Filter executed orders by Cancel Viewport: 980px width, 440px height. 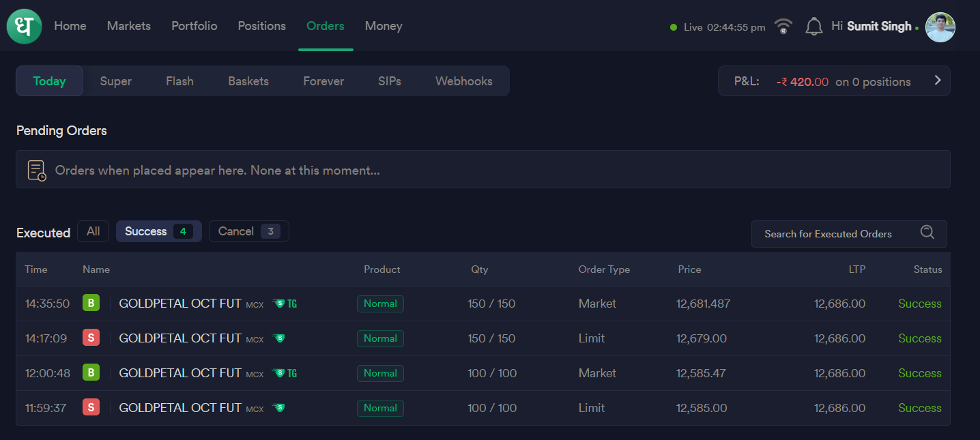click(248, 231)
